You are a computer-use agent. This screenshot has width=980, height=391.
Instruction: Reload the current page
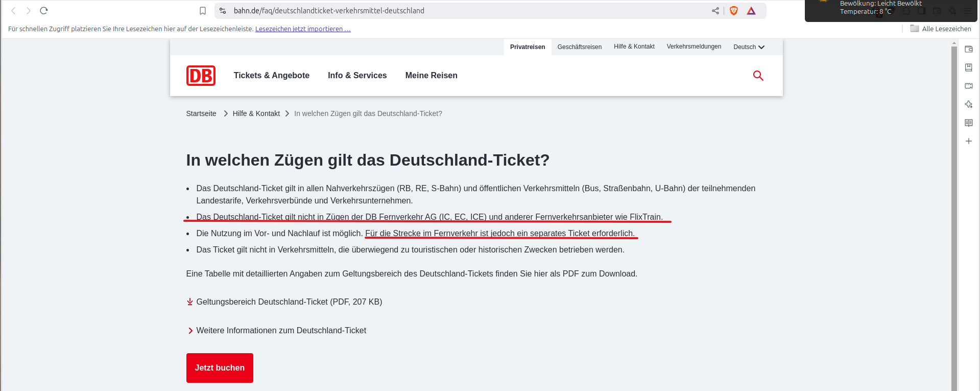coord(44,11)
